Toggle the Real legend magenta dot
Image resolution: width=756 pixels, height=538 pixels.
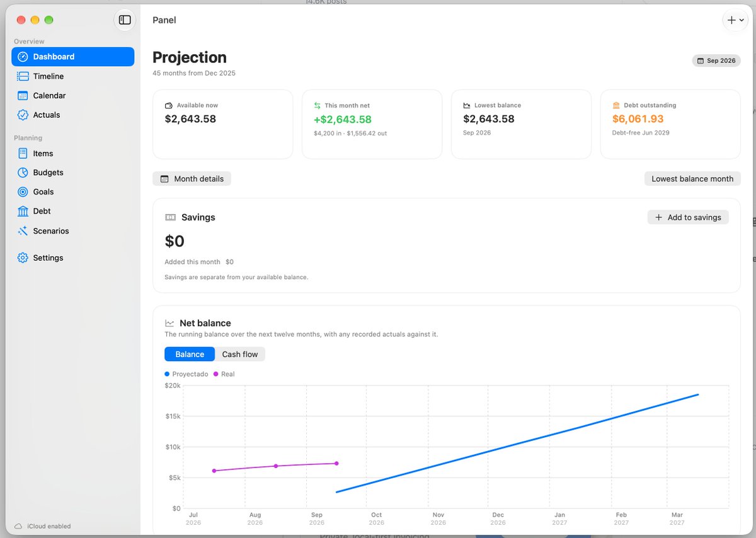point(216,374)
